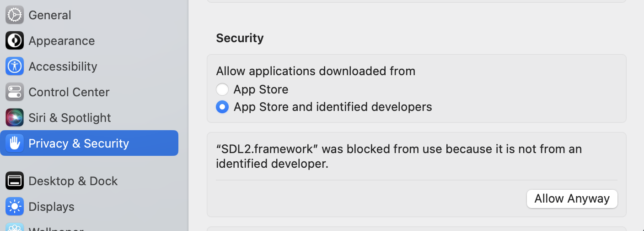Viewport: 644px width, 231px height.
Task: Click the Displays sun icon
Action: pyautogui.click(x=15, y=207)
